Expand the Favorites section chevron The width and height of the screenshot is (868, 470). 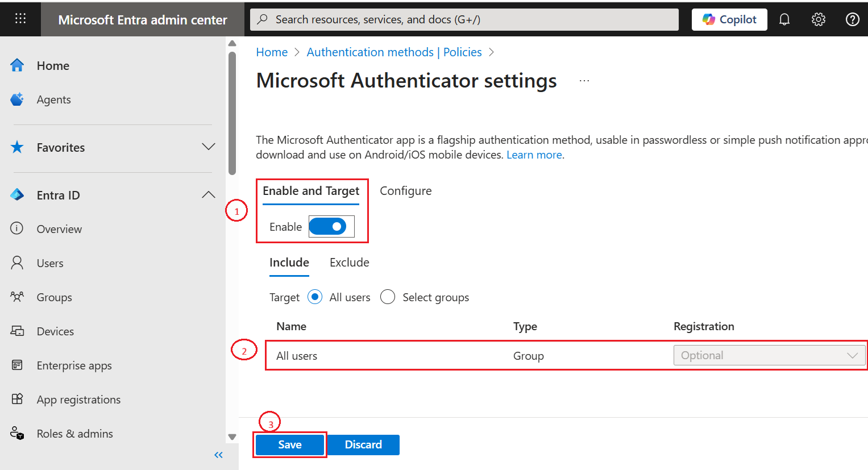(209, 147)
